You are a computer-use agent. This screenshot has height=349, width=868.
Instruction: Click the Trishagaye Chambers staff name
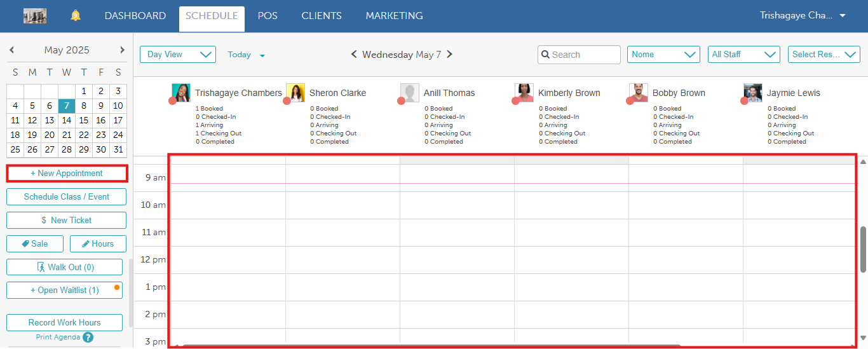click(x=238, y=93)
